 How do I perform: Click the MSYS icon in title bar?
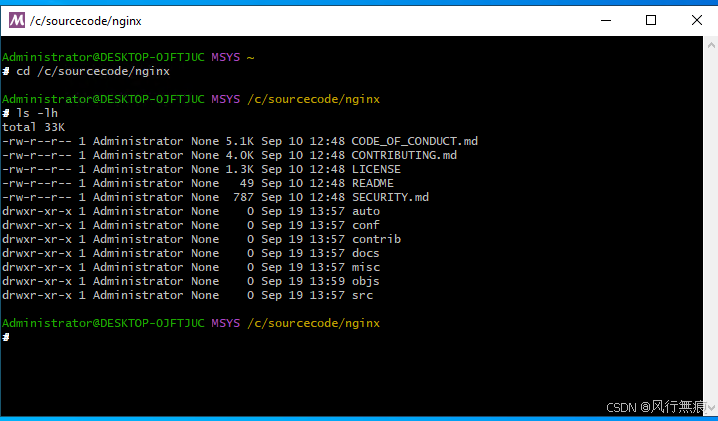click(17, 20)
